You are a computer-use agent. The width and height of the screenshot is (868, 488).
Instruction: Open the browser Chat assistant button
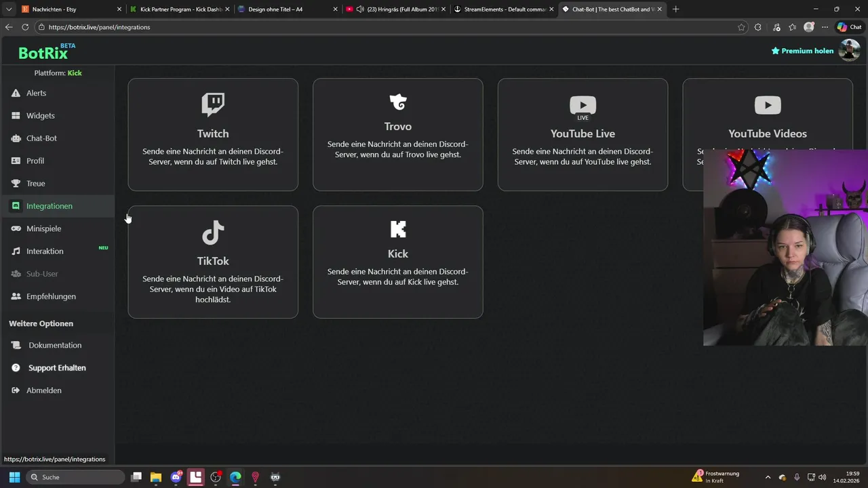coord(850,27)
